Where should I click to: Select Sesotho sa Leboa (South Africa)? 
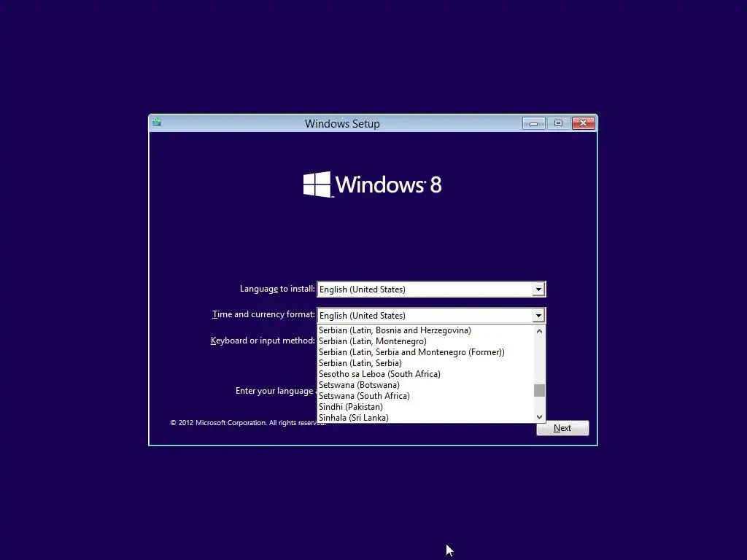[426, 374]
